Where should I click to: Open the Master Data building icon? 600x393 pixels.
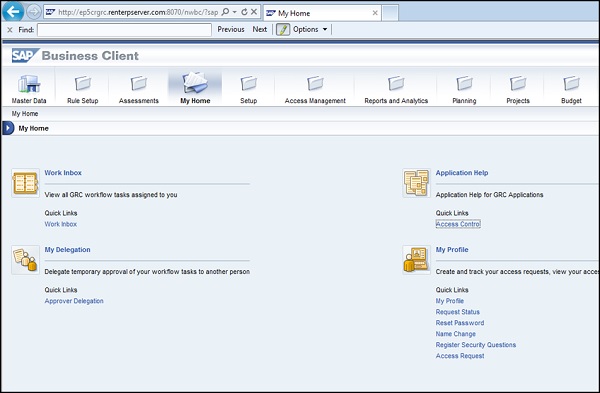point(29,83)
